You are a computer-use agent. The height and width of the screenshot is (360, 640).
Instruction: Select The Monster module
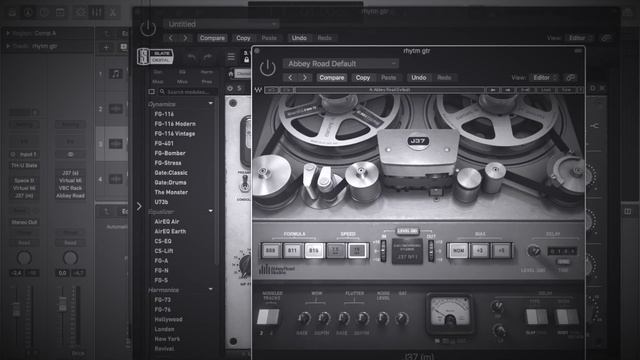click(171, 192)
